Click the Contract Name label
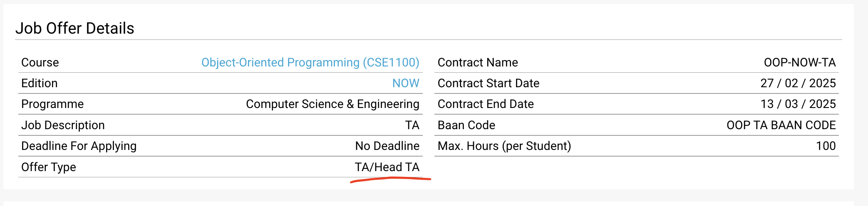Screen dimensions: 868x206 coord(478,62)
